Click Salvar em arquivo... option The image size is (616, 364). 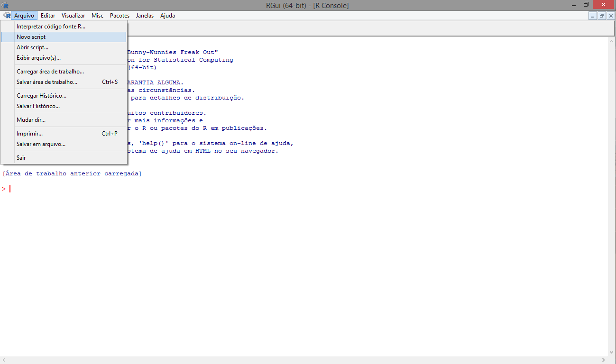coord(41,144)
